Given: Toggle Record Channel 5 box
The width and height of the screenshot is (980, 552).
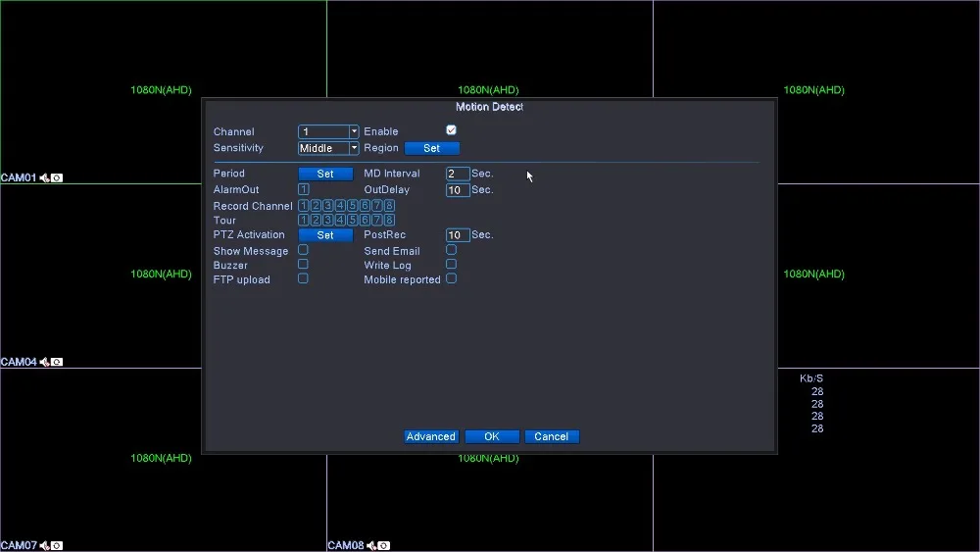Looking at the screenshot, I should [353, 205].
